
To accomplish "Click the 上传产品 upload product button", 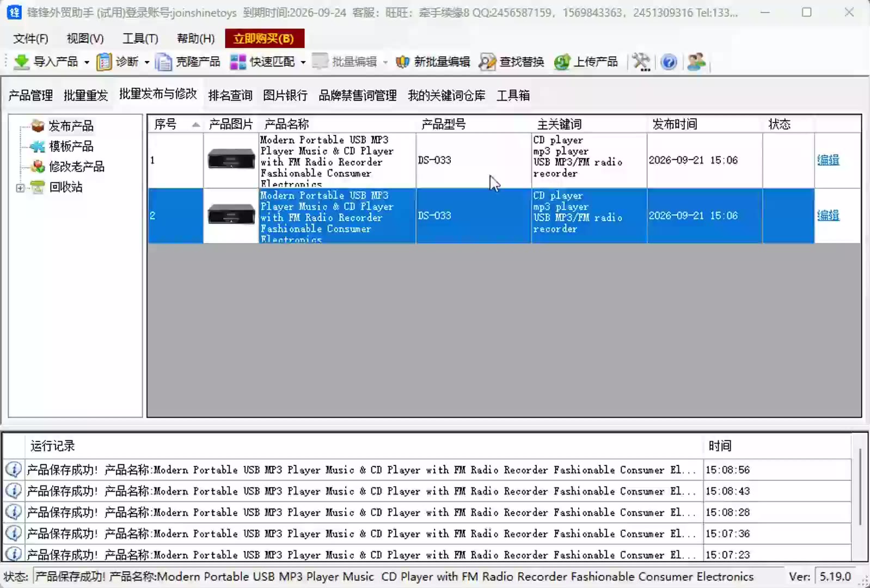I will tap(586, 62).
